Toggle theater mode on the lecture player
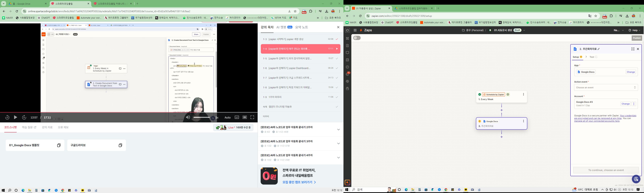The width and height of the screenshot is (644, 193). click(x=245, y=117)
